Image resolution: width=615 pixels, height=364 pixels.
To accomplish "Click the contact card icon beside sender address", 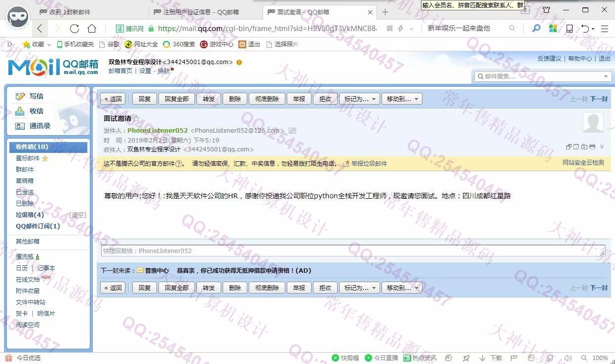I will pyautogui.click(x=292, y=131).
